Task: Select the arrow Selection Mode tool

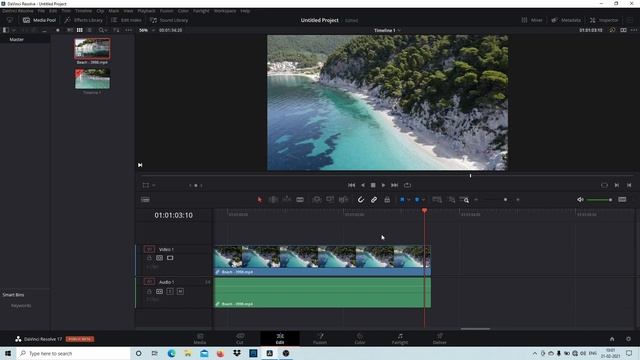Action: point(260,200)
